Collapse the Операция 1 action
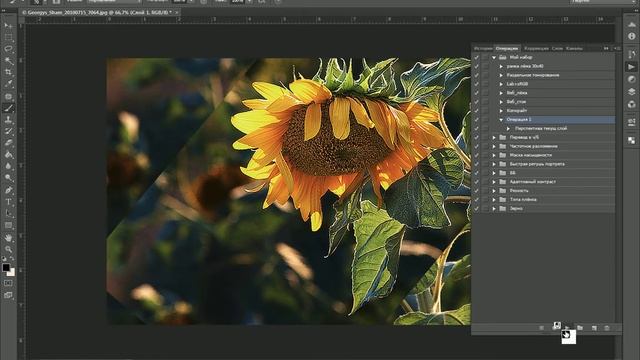 click(x=501, y=120)
